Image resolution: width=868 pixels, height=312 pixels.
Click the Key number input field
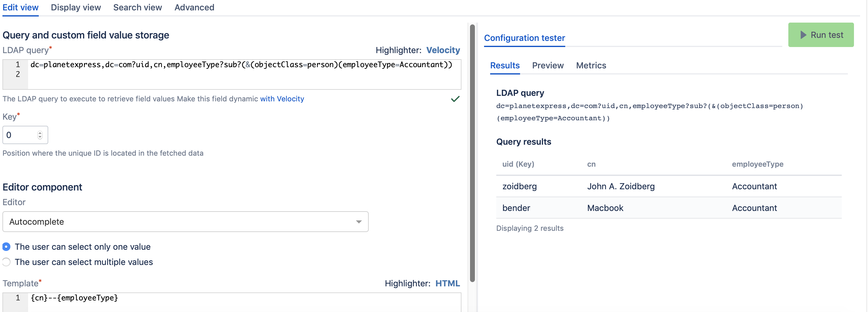point(20,135)
